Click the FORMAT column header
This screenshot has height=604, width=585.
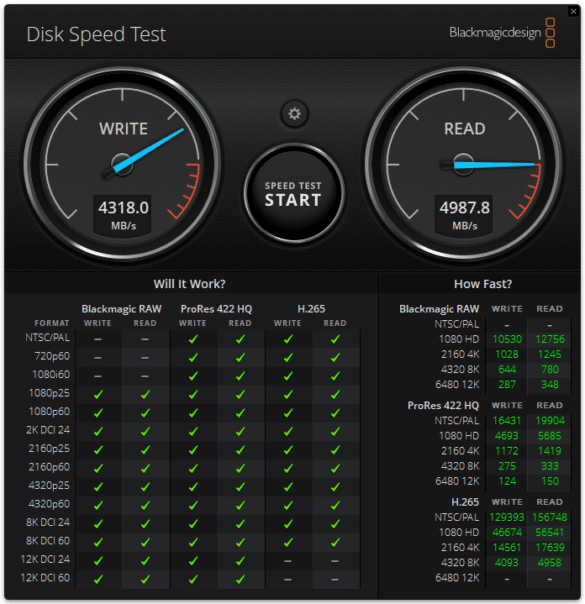point(52,323)
